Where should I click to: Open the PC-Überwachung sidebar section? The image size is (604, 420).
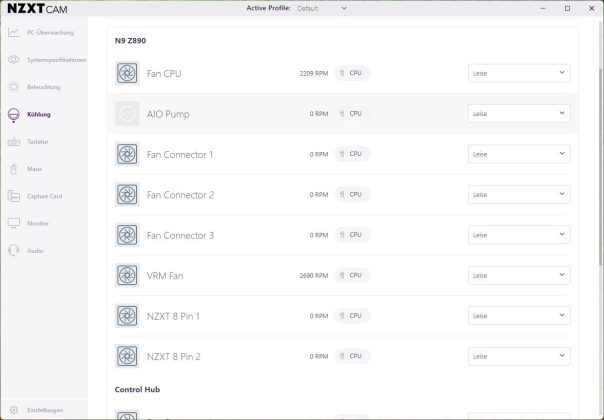point(44,32)
